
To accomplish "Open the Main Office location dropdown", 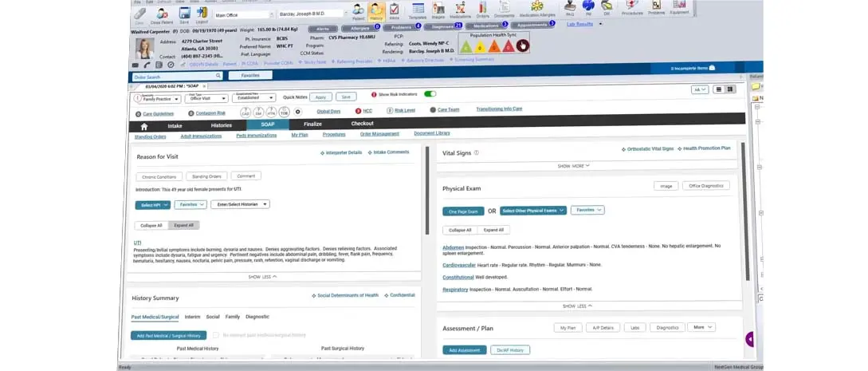I will tap(244, 14).
